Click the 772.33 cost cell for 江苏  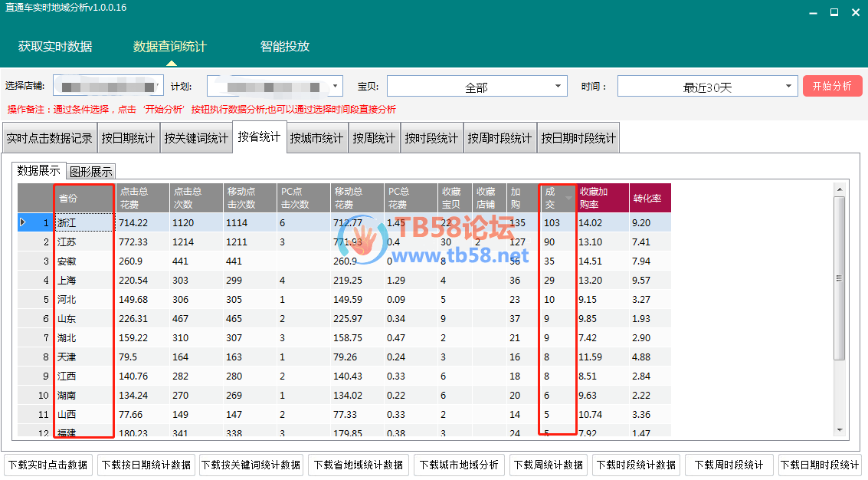pyautogui.click(x=142, y=242)
